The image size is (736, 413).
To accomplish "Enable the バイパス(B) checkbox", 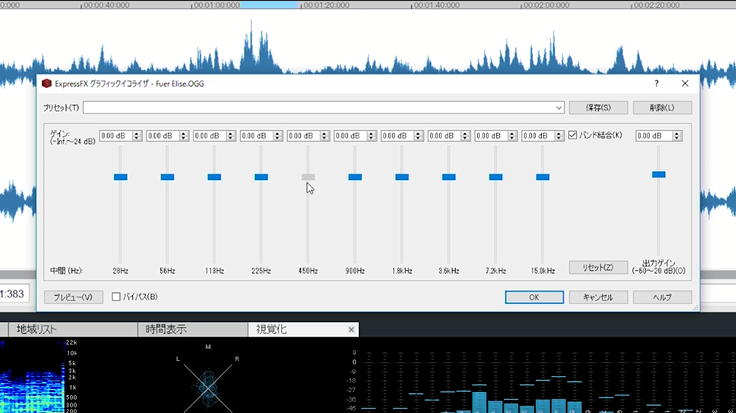I will [x=116, y=297].
